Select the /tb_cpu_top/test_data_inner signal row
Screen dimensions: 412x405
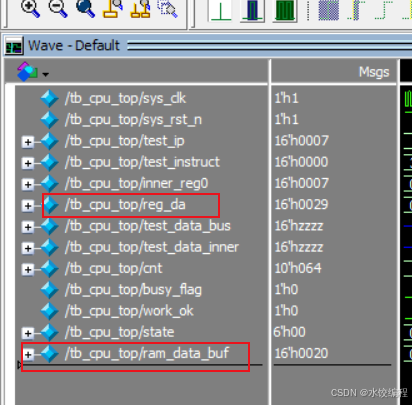(152, 247)
